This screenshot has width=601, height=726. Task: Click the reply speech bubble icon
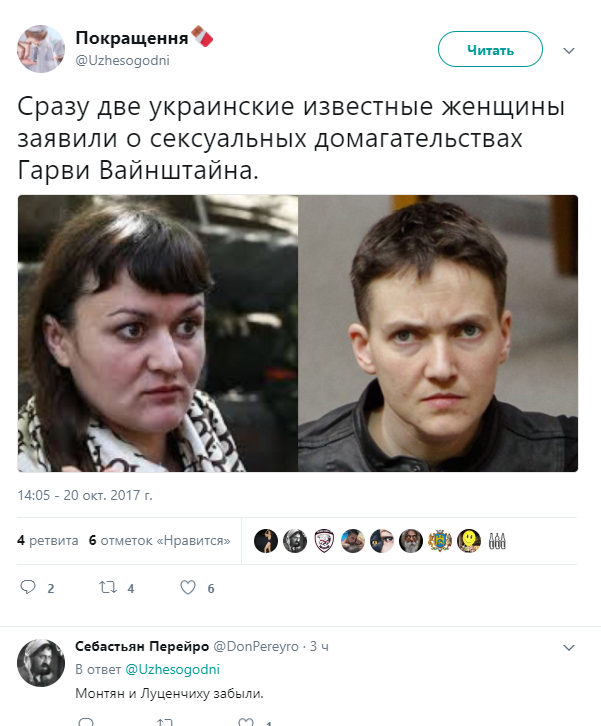point(28,587)
